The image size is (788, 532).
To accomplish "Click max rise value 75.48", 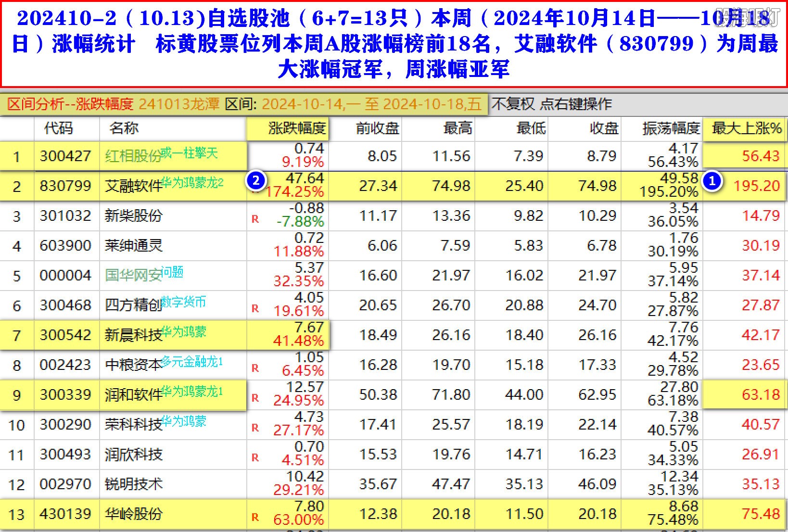I will [761, 514].
